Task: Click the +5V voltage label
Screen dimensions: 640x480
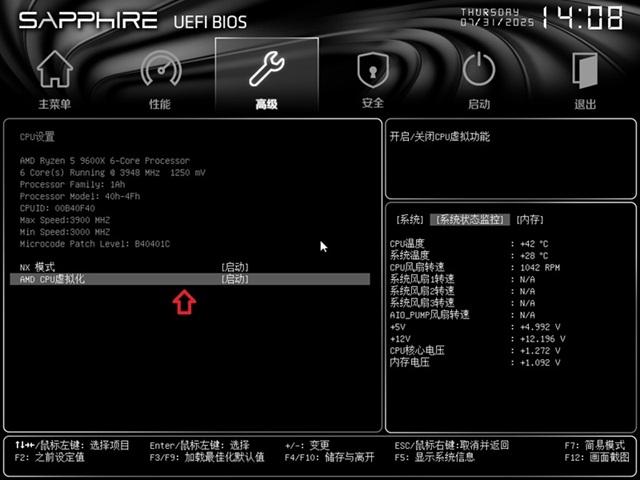Action: pos(398,327)
